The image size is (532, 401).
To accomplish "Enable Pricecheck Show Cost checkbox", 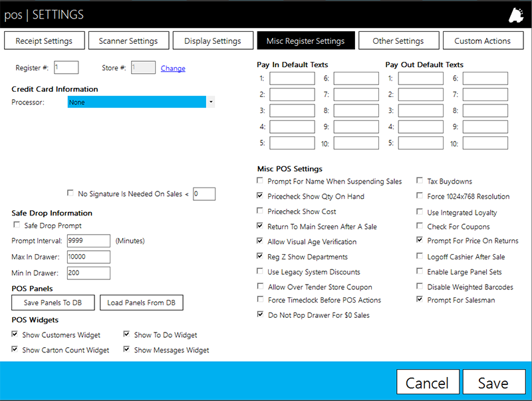I will pyautogui.click(x=260, y=211).
